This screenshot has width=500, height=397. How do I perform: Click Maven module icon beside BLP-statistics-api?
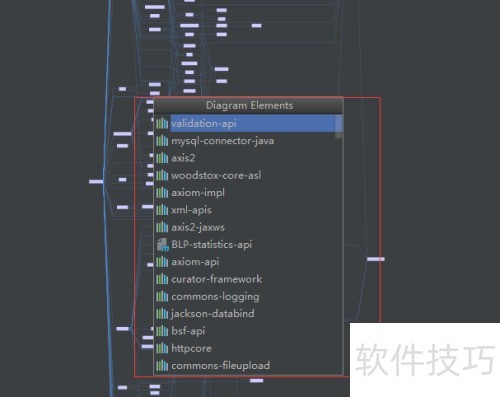click(x=163, y=245)
